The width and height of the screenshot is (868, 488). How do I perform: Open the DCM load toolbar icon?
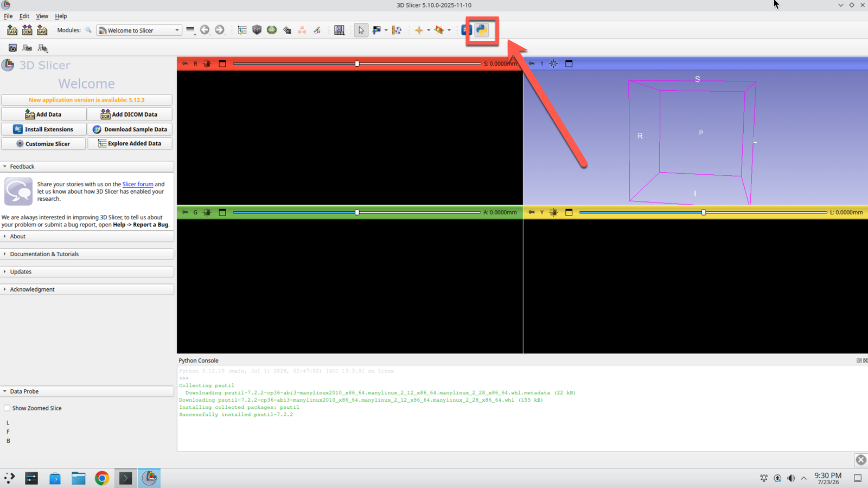coord(27,30)
